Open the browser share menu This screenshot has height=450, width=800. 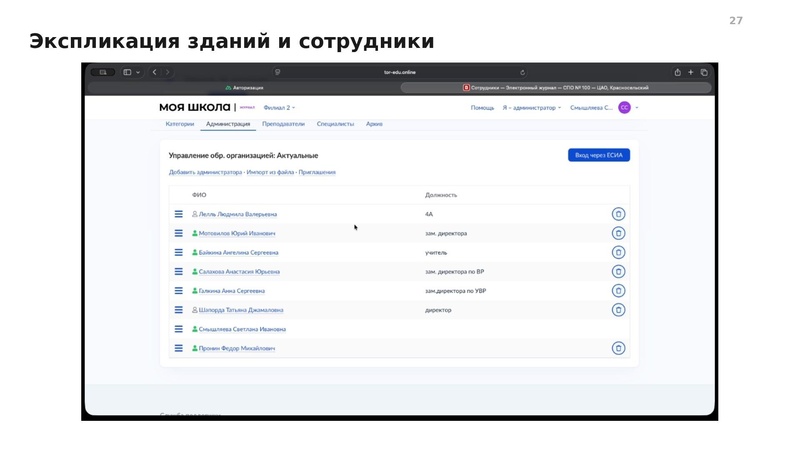tap(678, 72)
